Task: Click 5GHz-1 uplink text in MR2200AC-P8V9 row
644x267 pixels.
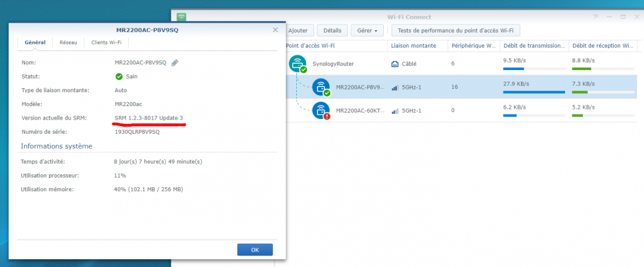Action: tap(412, 87)
